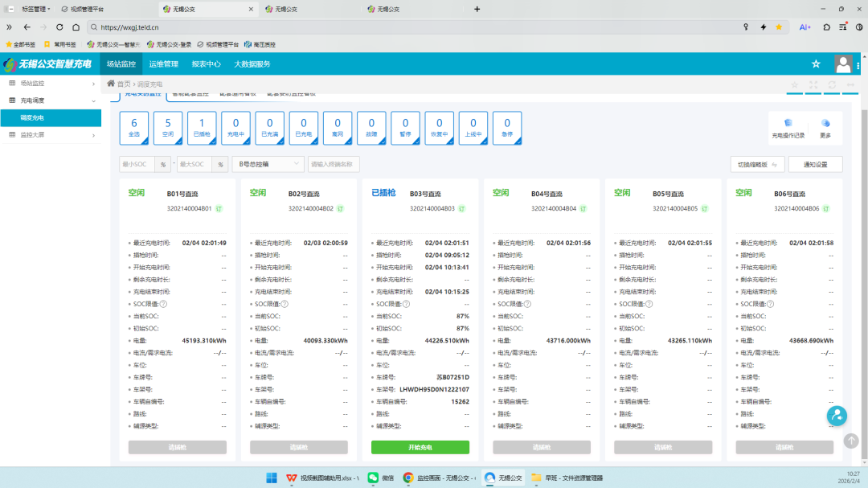Image resolution: width=868 pixels, height=488 pixels.
Task: Click the blue floating user assistant icon
Action: click(x=837, y=416)
